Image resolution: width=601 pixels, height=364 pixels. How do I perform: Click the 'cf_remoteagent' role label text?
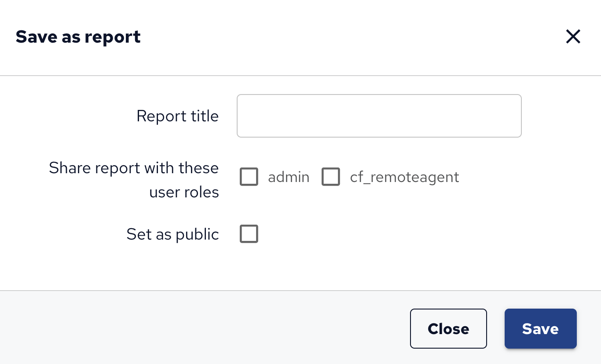click(404, 177)
